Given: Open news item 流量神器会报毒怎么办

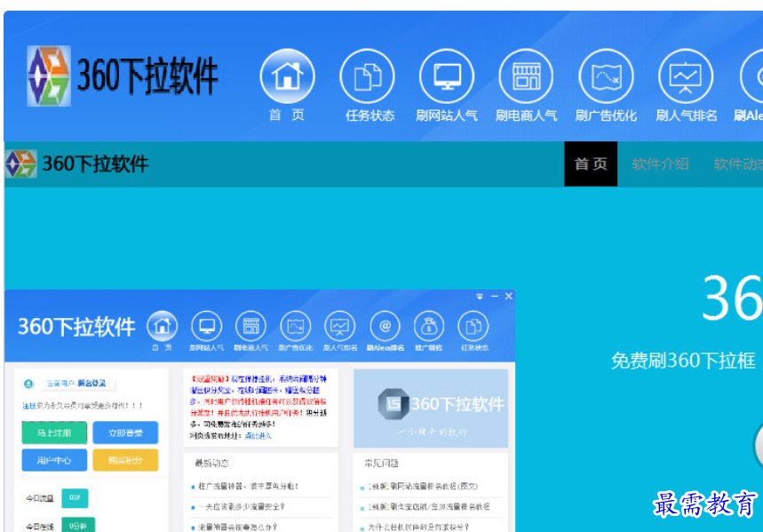Looking at the screenshot, I should coord(238,528).
